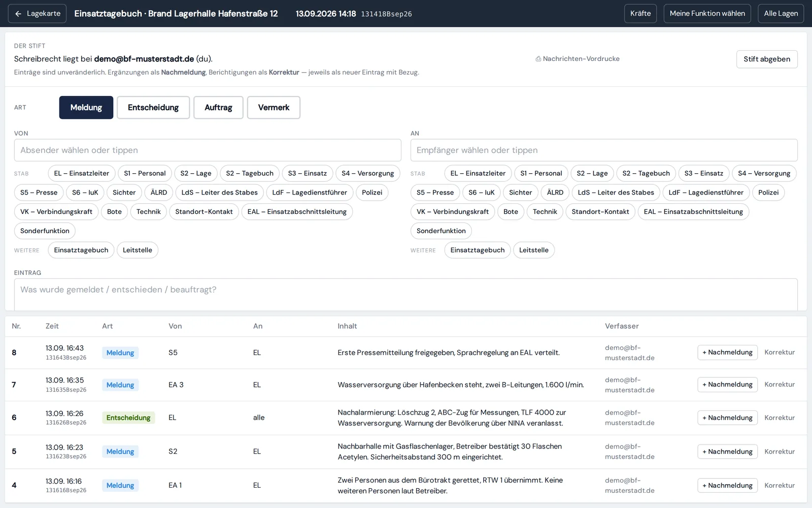The height and width of the screenshot is (508, 812).
Task: Click the Eintrag text area
Action: pos(406,295)
